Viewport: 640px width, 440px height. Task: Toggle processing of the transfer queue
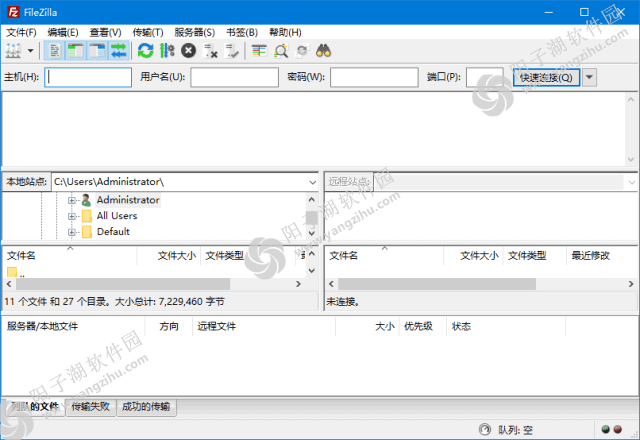pyautogui.click(x=167, y=51)
